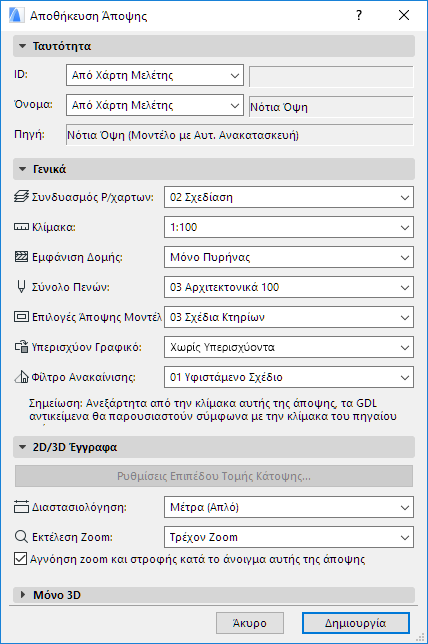Click the help question mark button
Image resolution: width=428 pixels, height=644 pixels.
[x=359, y=15]
